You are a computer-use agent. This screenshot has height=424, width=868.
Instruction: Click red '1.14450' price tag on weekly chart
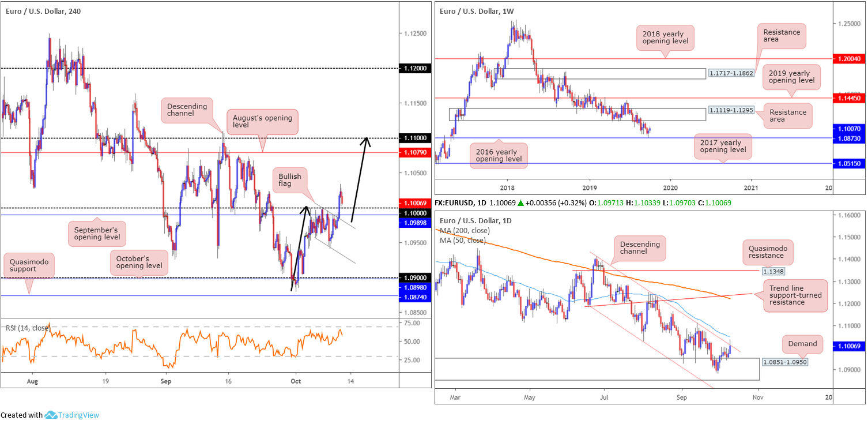pos(849,98)
